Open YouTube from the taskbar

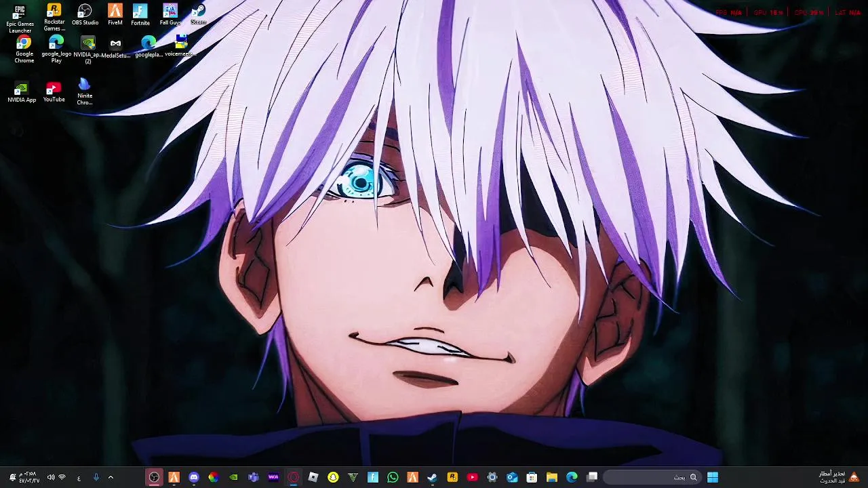472,477
